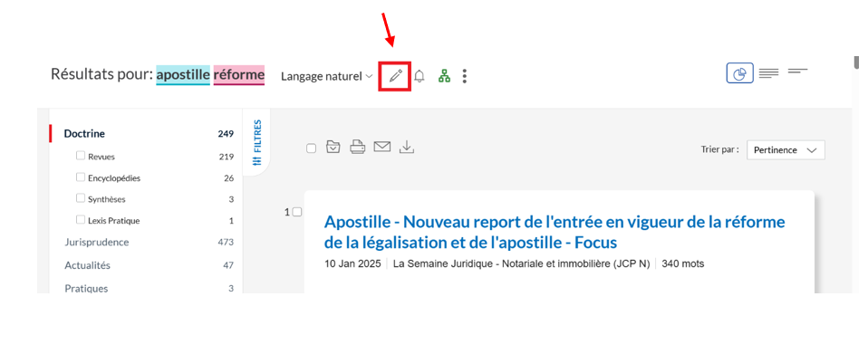
Task: Open the green hierarchy tree icon
Action: click(444, 76)
